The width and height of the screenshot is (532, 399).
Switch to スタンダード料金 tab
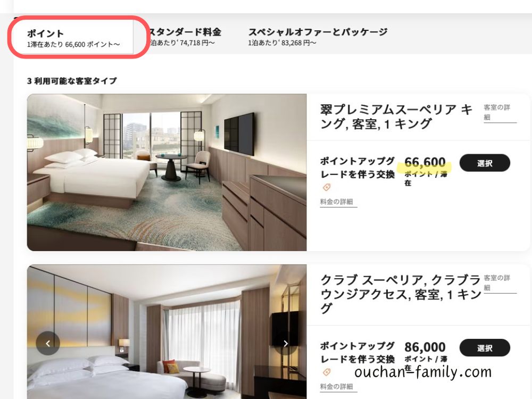click(184, 37)
